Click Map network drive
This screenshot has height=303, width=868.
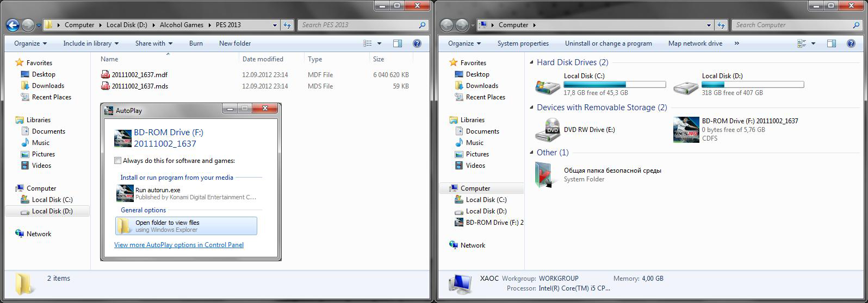(695, 43)
